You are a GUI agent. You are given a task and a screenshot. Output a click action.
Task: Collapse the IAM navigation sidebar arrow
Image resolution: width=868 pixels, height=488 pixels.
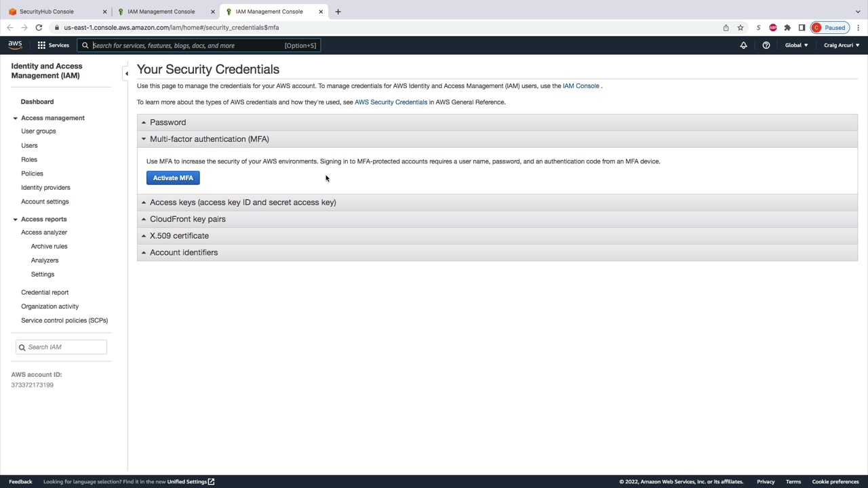(x=126, y=73)
